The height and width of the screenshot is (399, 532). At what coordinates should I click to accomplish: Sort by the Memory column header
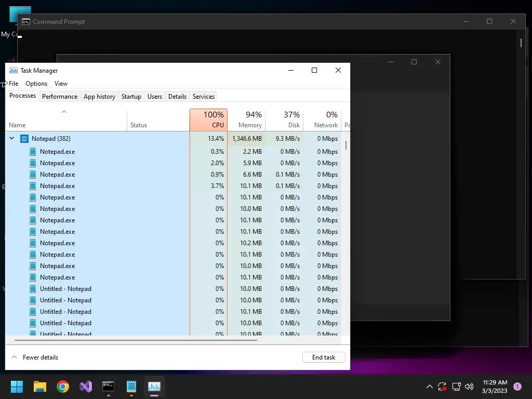tap(246, 120)
